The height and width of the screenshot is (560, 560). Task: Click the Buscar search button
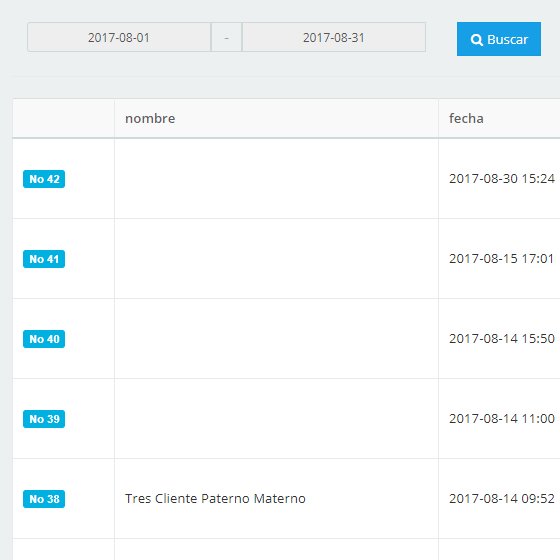499,39
